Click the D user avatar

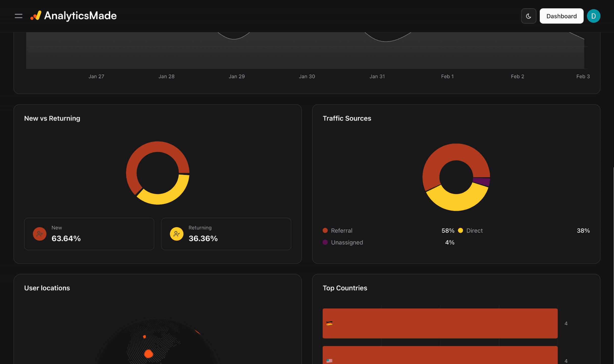(x=594, y=16)
